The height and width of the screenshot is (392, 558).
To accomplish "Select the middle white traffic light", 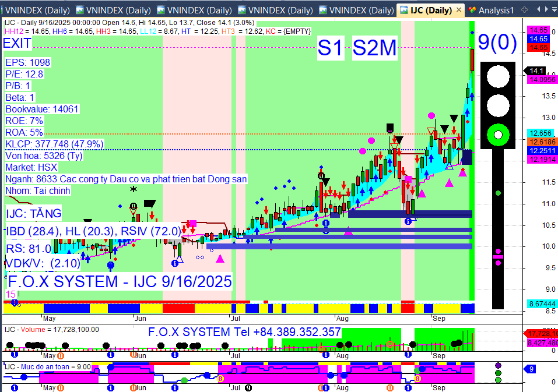I will click(498, 105).
